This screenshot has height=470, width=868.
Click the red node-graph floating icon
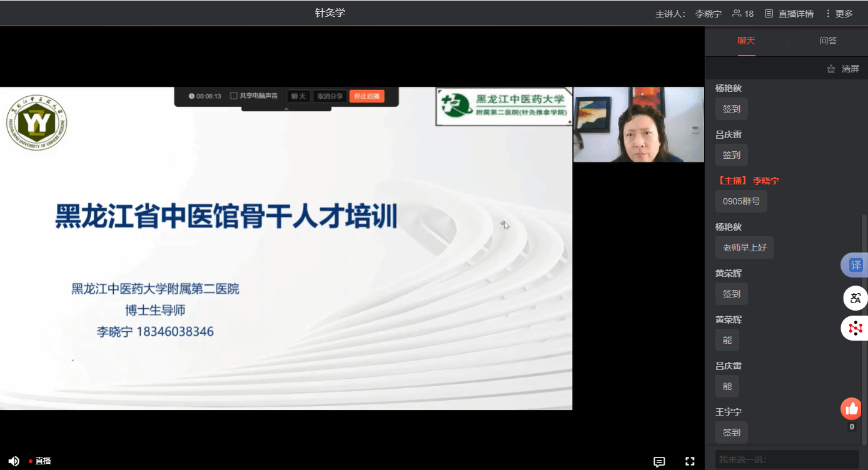[x=855, y=328]
